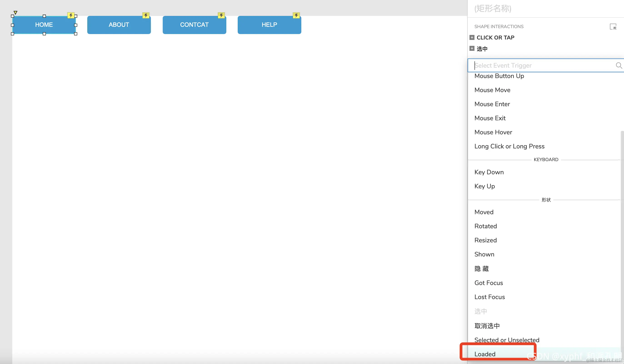Expand the 选中 interaction entry
624x364 pixels.
[472, 49]
